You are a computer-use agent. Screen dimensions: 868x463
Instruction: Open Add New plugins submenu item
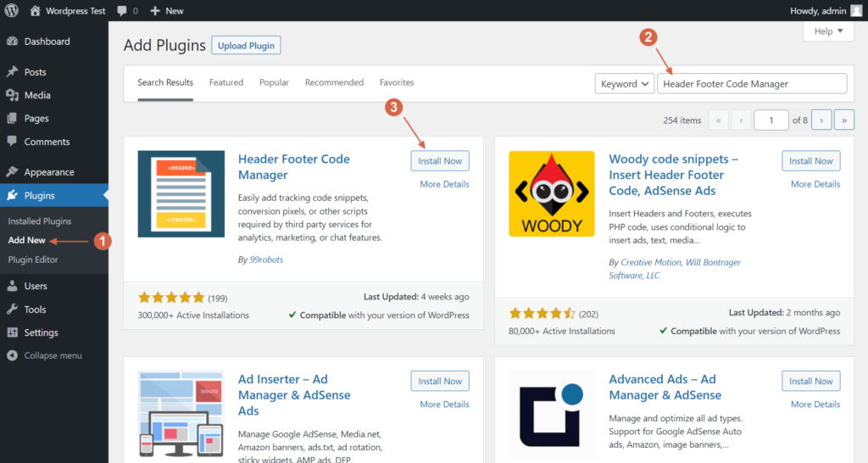click(x=26, y=240)
